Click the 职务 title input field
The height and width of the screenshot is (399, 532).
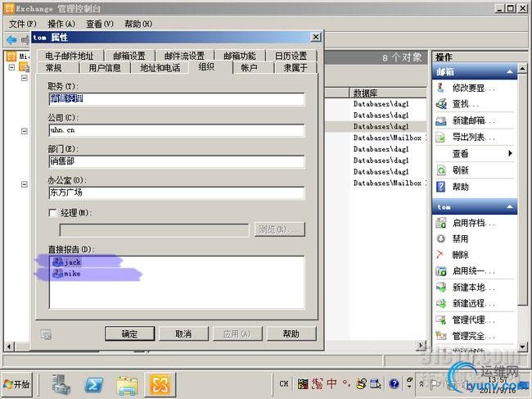[177, 99]
